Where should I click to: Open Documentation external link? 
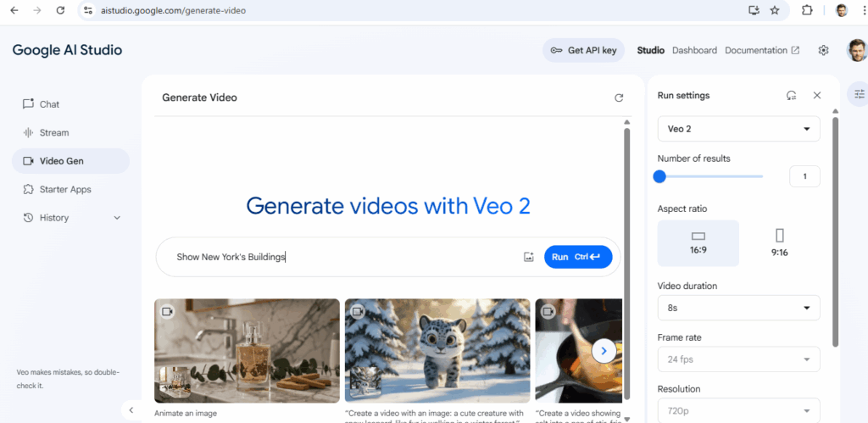762,50
